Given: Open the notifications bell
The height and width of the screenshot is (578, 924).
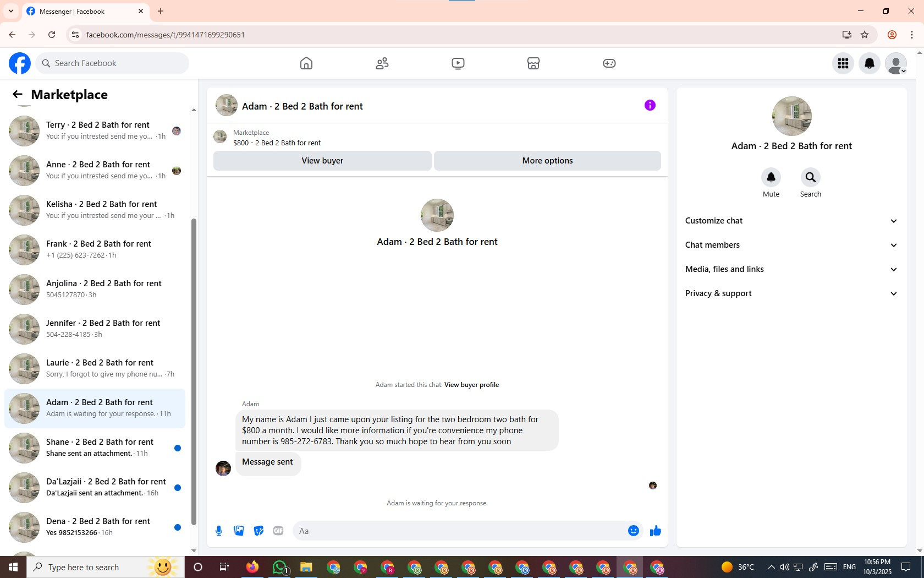Looking at the screenshot, I should [x=870, y=63].
